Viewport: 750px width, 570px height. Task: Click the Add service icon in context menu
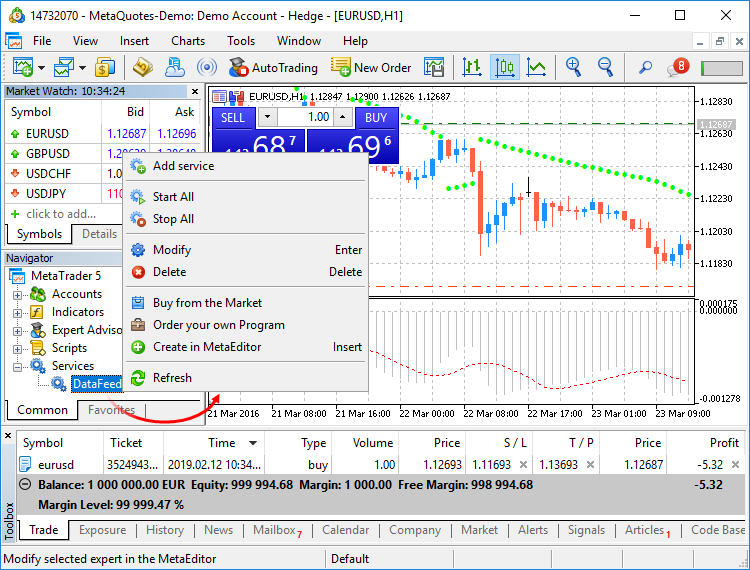click(138, 166)
